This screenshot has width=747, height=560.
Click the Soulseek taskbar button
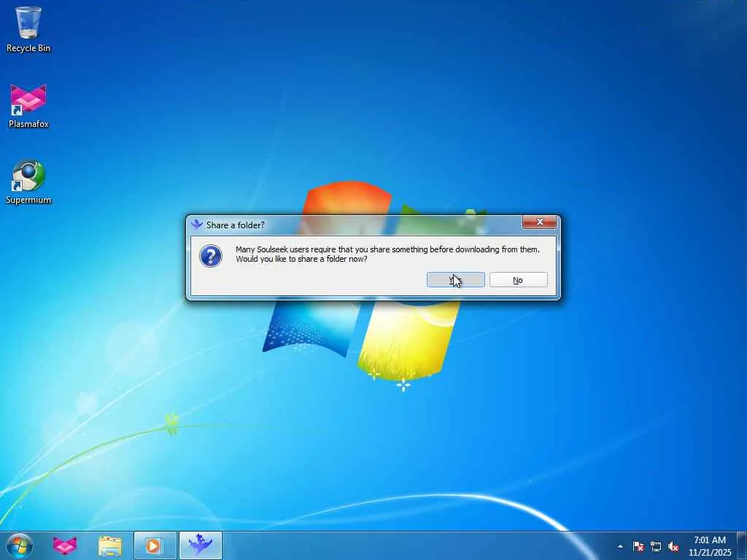[x=201, y=545]
